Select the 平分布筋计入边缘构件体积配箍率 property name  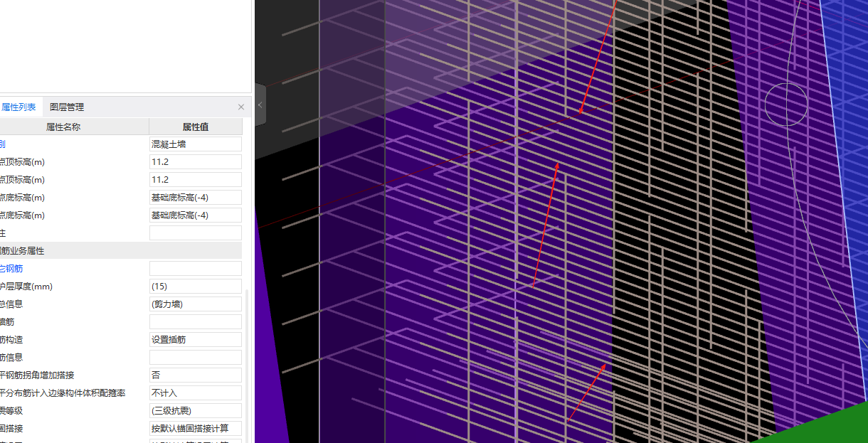pyautogui.click(x=63, y=393)
